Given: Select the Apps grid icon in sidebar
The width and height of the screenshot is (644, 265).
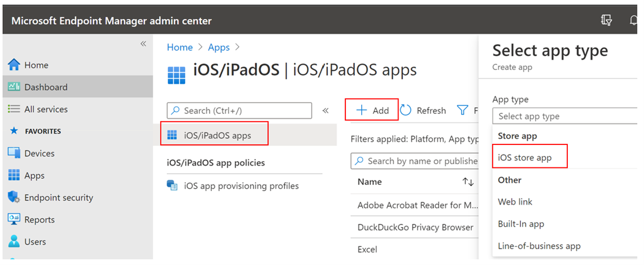Looking at the screenshot, I should (14, 175).
